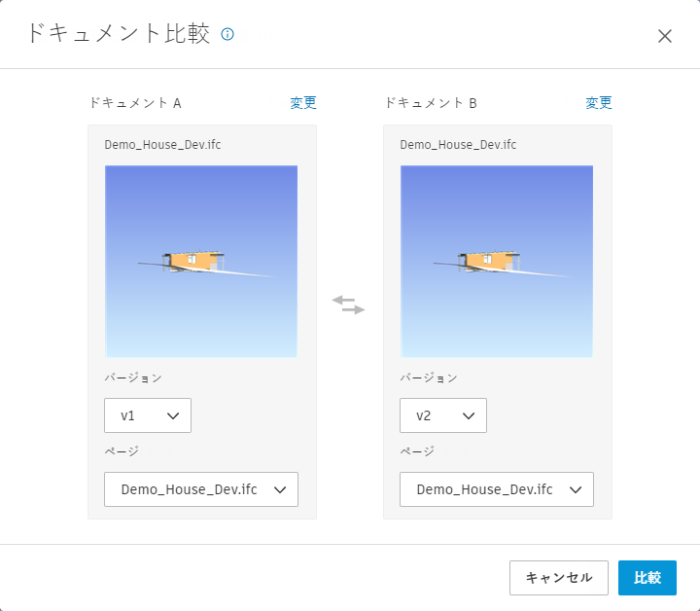
Task: Click Demo_House_Dev.ifc filename in Document A card
Action: pyautogui.click(x=162, y=145)
